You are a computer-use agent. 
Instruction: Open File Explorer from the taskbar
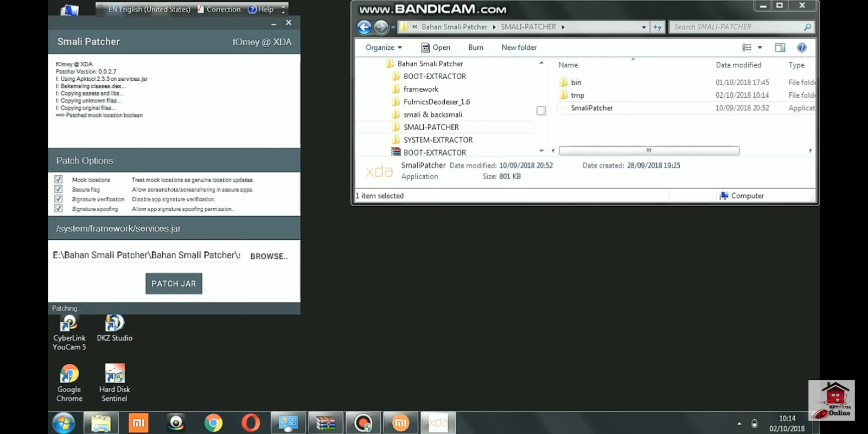click(x=101, y=423)
